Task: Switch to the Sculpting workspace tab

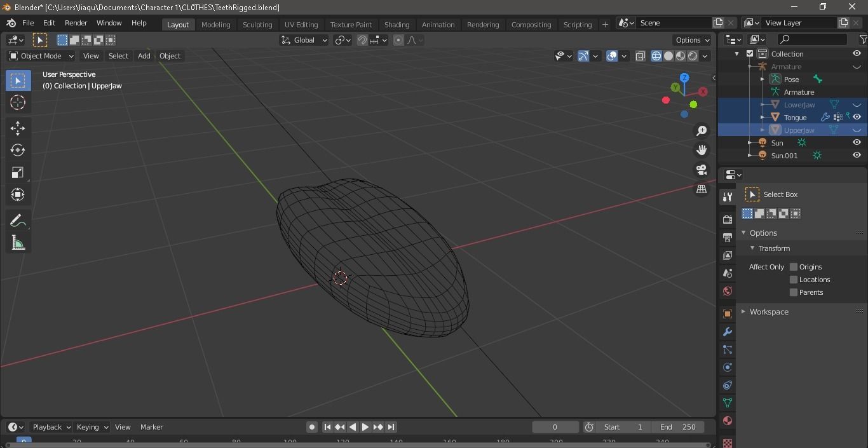Action: 257,25
